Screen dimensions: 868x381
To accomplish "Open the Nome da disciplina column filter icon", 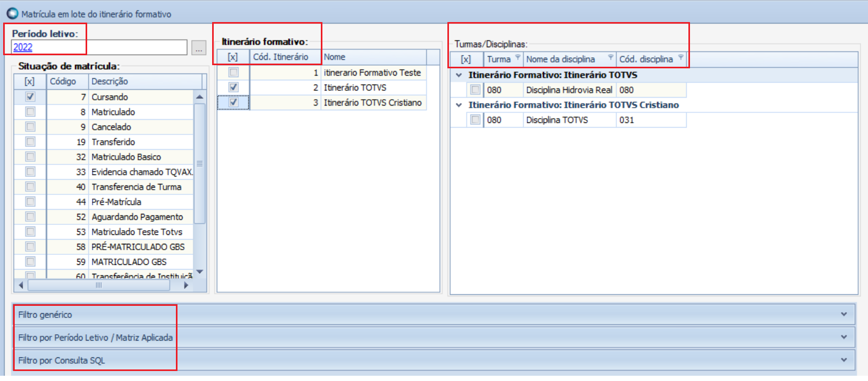I will (x=611, y=57).
